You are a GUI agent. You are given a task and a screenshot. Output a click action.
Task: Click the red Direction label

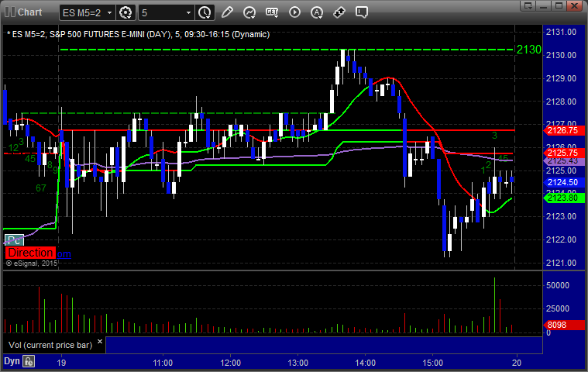coord(30,253)
